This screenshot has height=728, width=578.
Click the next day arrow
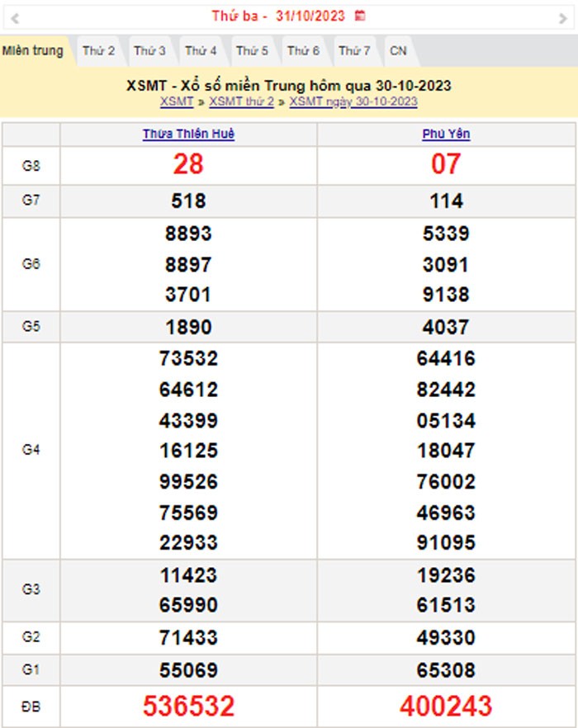point(563,17)
